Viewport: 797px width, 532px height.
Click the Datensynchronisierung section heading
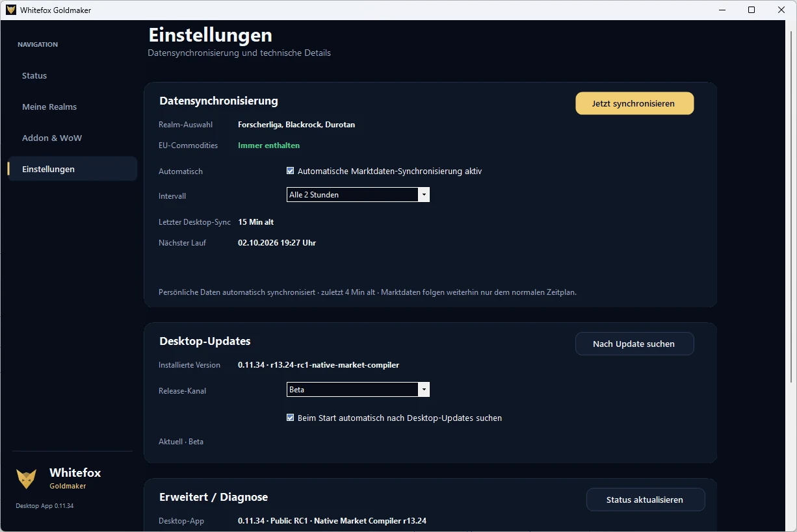pos(218,101)
